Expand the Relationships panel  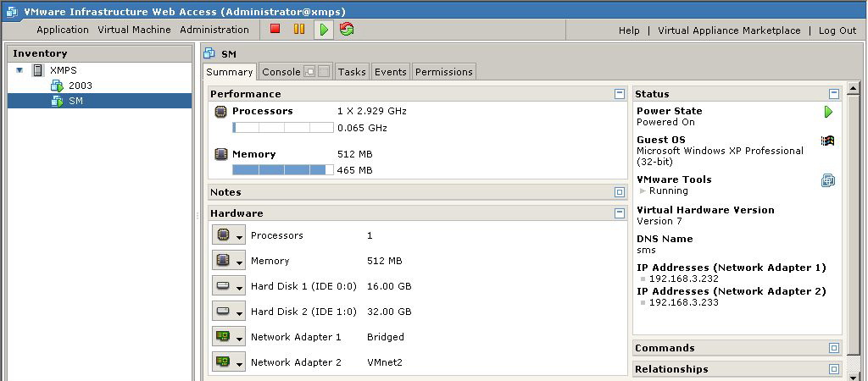834,369
